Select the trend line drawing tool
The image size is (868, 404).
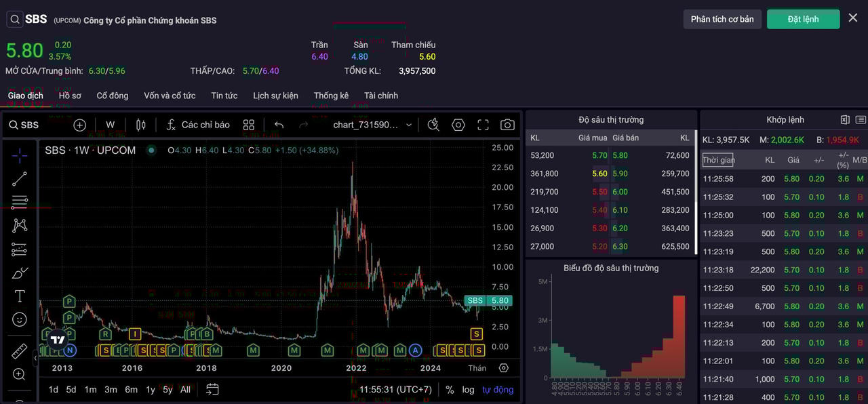20,179
